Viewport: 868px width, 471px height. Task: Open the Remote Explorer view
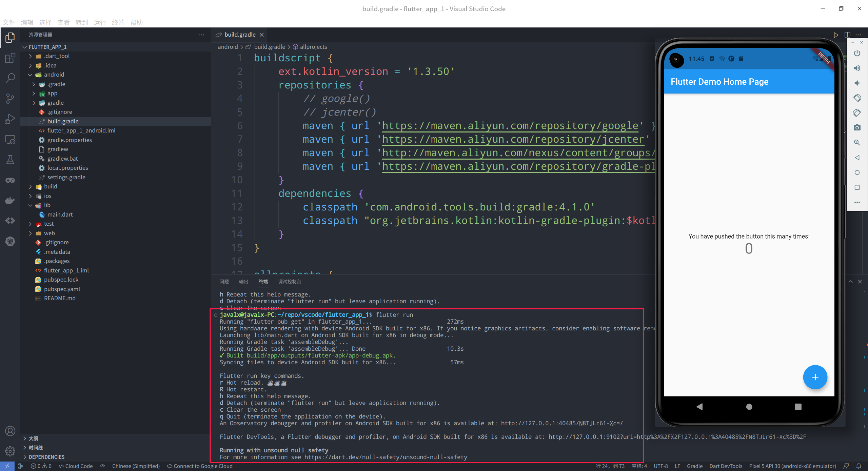point(10,140)
